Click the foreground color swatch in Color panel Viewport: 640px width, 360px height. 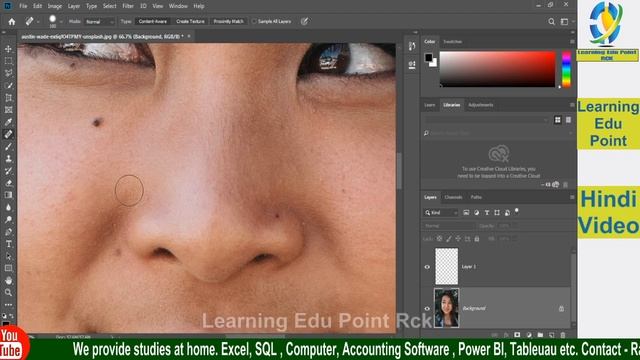(x=428, y=58)
